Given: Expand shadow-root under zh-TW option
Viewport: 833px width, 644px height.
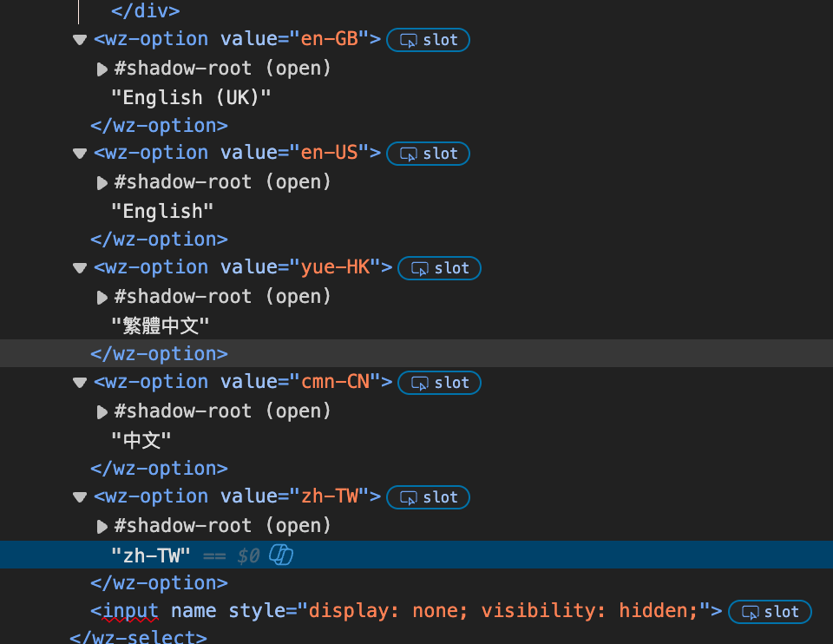Looking at the screenshot, I should [102, 527].
